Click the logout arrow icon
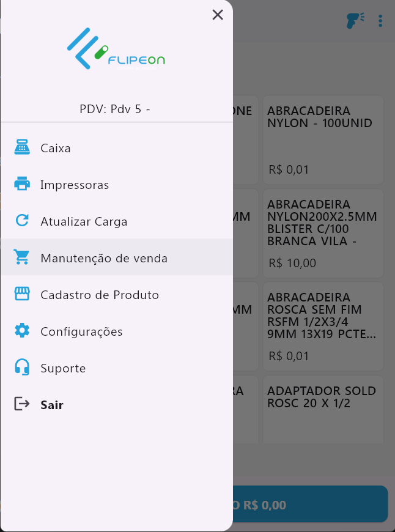This screenshot has height=532, width=395. click(x=22, y=404)
